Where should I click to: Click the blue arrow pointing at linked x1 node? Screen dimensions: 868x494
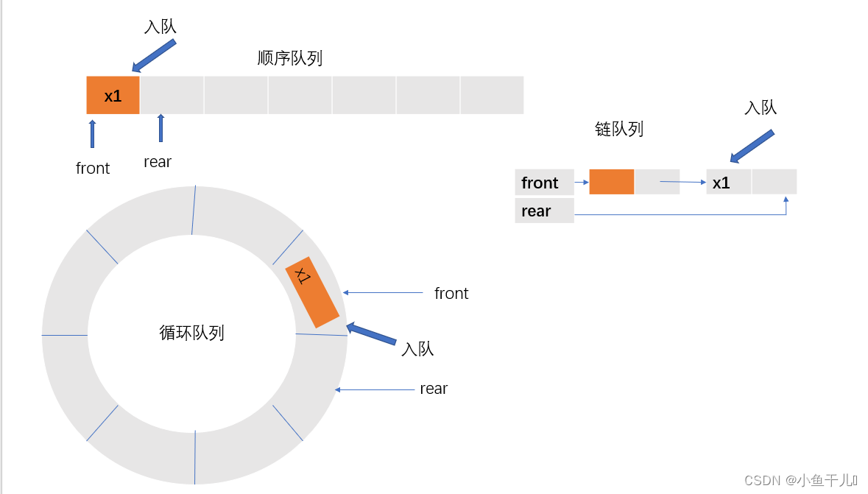click(752, 146)
